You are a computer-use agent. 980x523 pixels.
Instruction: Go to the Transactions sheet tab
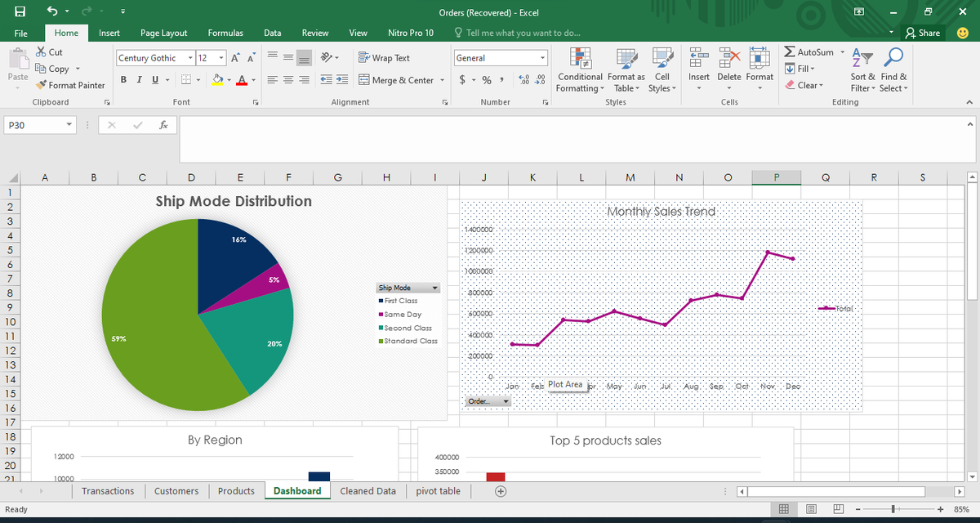coord(108,491)
